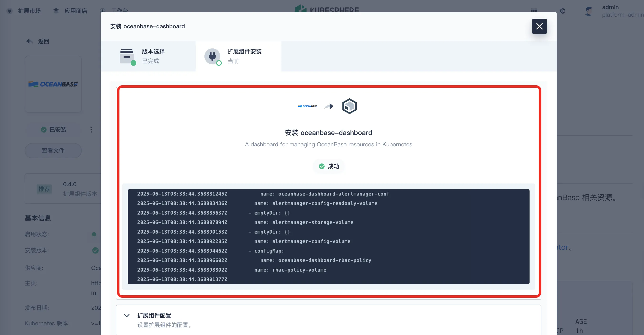Click the green 成功 status badge
The image size is (644, 335).
[329, 166]
